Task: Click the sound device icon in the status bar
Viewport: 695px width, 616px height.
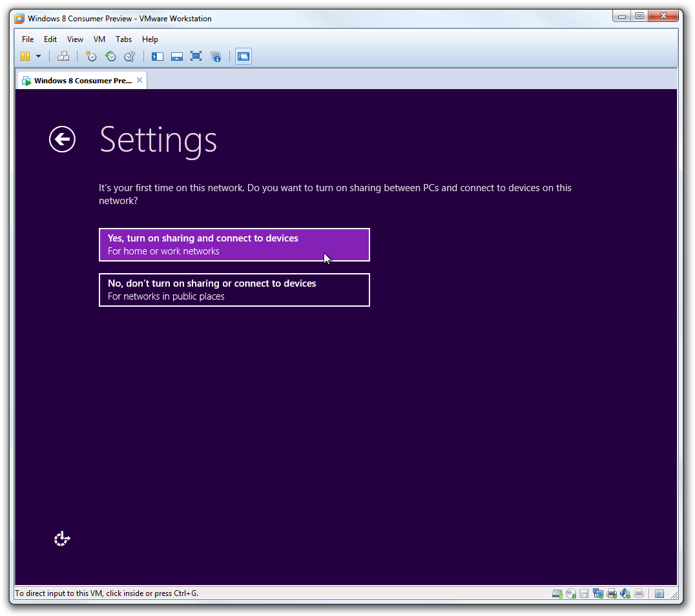Action: pyautogui.click(x=625, y=593)
